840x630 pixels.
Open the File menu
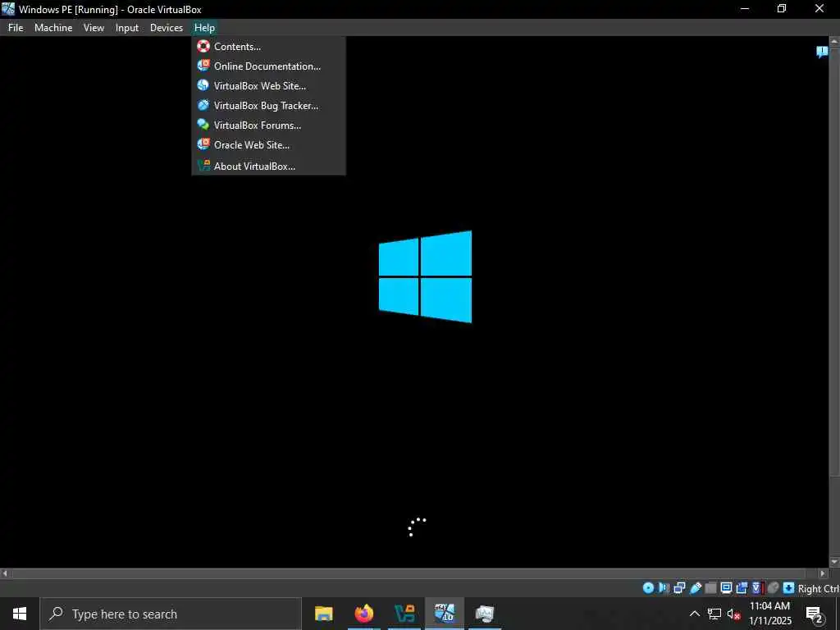click(x=16, y=28)
